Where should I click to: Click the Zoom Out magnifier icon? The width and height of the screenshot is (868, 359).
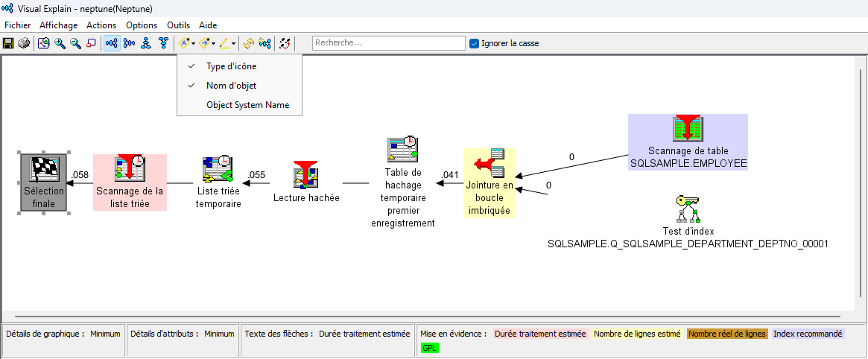tap(75, 43)
